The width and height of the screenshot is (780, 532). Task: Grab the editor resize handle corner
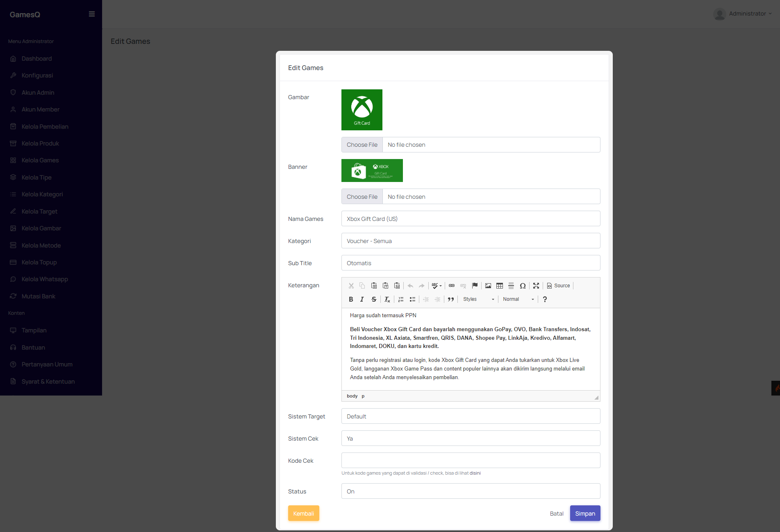click(596, 397)
